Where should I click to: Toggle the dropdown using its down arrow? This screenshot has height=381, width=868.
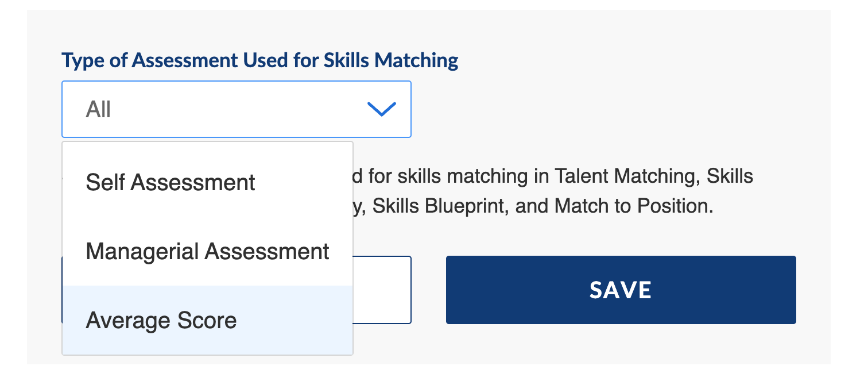pyautogui.click(x=381, y=109)
